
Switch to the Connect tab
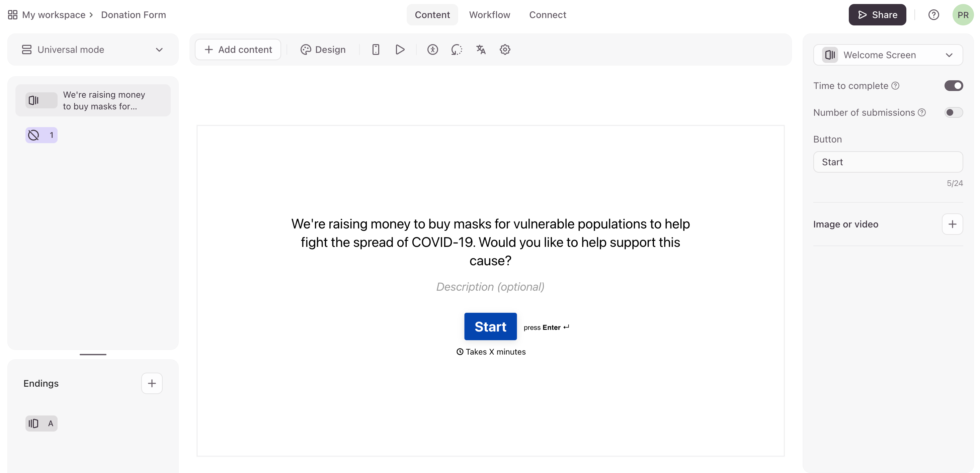pos(548,15)
